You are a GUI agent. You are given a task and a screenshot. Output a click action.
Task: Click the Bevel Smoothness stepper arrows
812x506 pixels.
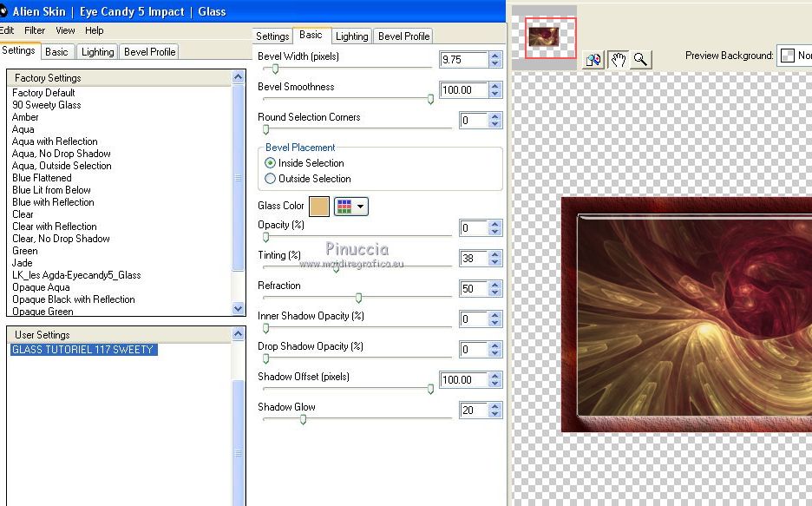[x=495, y=90]
